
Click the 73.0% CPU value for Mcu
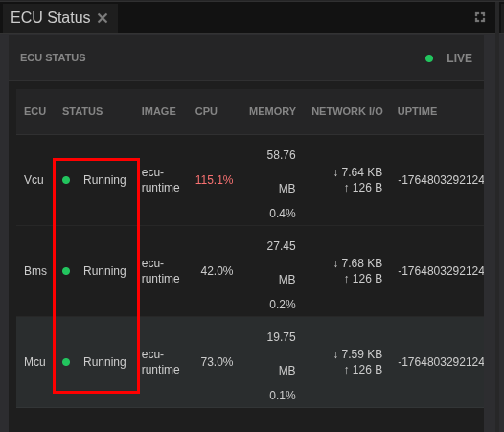tap(217, 362)
